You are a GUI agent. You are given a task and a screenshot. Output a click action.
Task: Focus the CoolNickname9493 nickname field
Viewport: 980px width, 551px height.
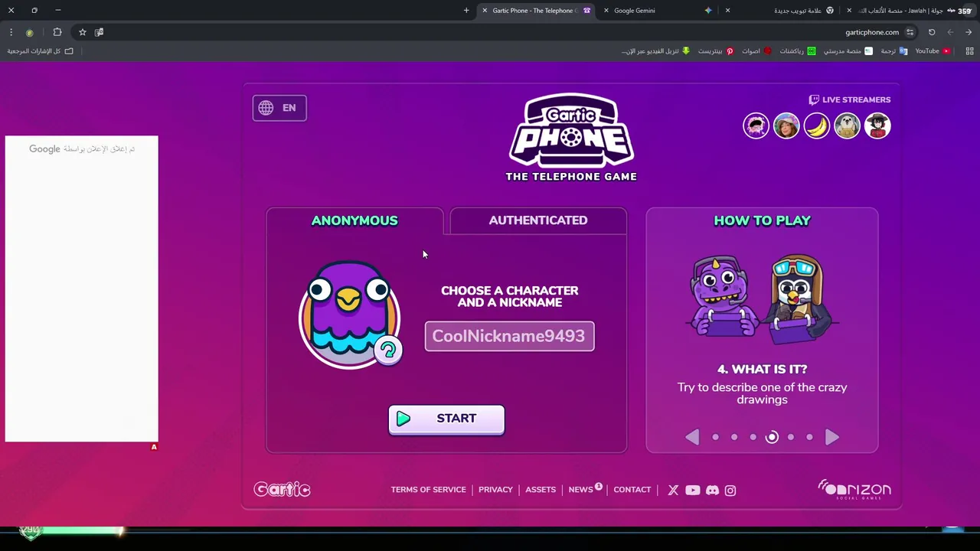pyautogui.click(x=509, y=336)
